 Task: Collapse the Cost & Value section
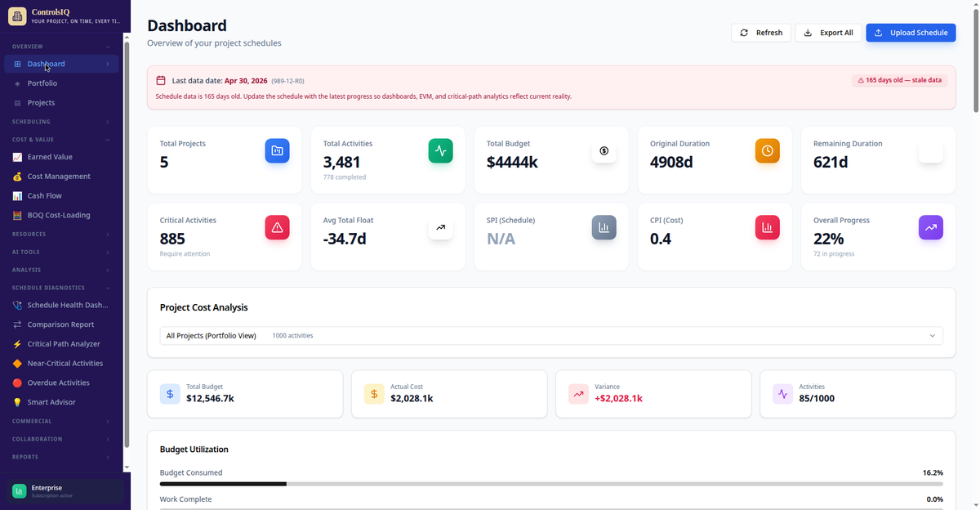tap(61, 140)
